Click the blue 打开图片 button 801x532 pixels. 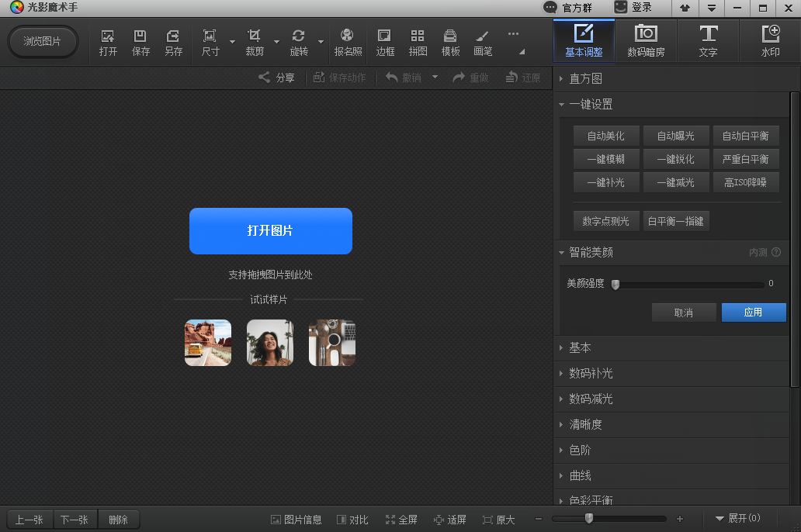pyautogui.click(x=270, y=231)
